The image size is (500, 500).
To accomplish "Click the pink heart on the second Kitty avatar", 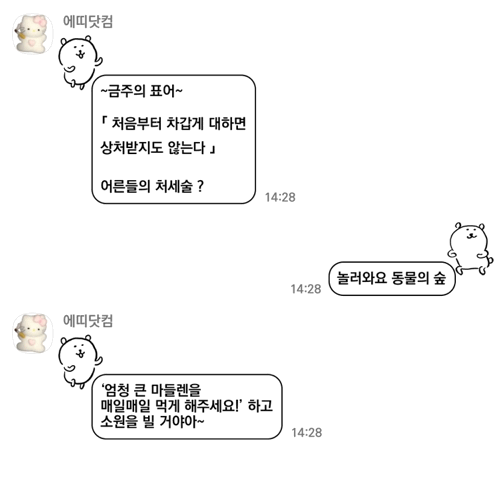I will click(x=31, y=342).
